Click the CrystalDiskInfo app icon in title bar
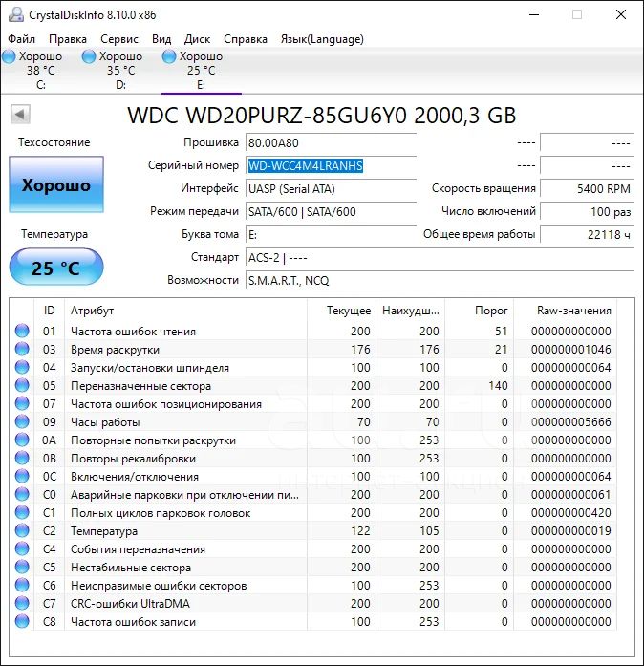The width and height of the screenshot is (644, 666). (15, 15)
